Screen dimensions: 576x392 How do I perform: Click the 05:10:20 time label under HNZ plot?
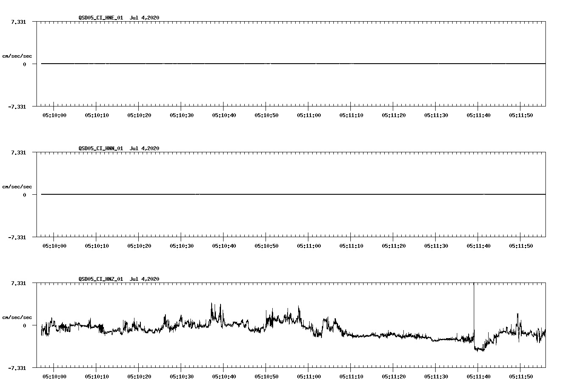[139, 376]
